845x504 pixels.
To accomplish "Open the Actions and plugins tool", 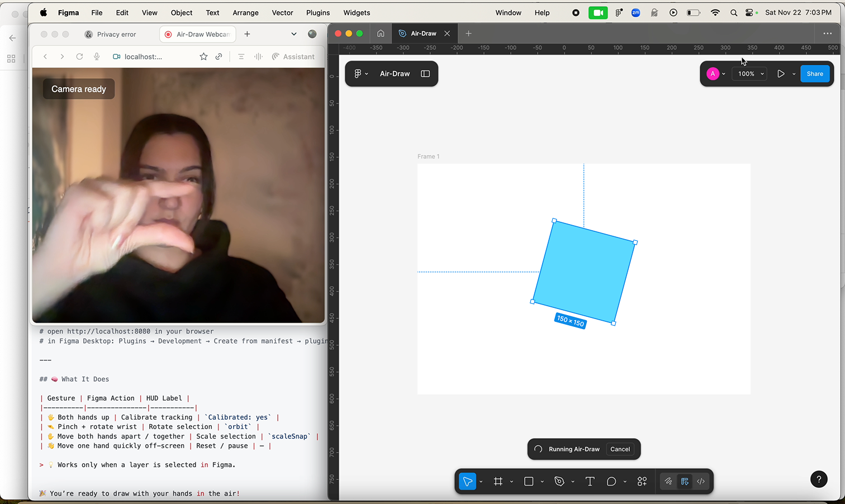I will [x=642, y=481].
